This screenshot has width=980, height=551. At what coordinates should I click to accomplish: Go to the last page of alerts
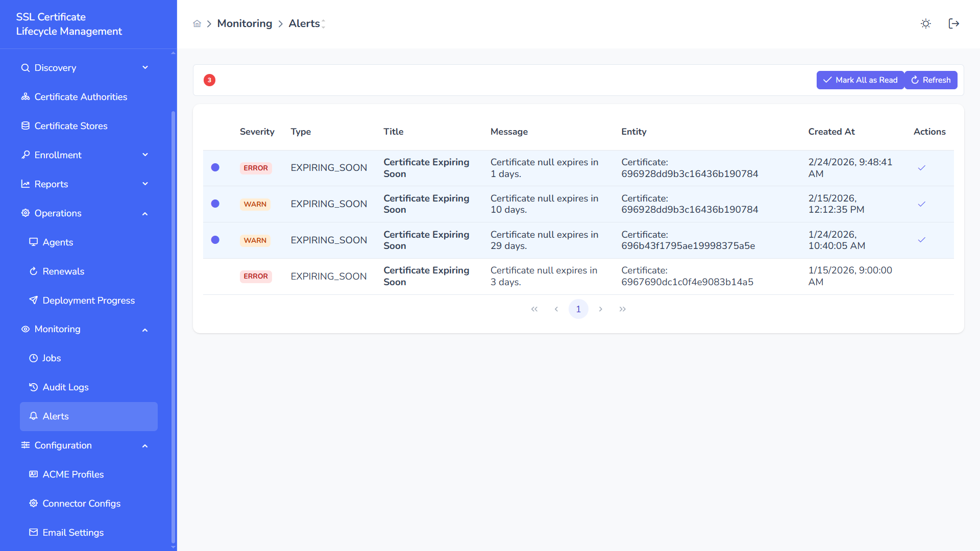pos(622,309)
